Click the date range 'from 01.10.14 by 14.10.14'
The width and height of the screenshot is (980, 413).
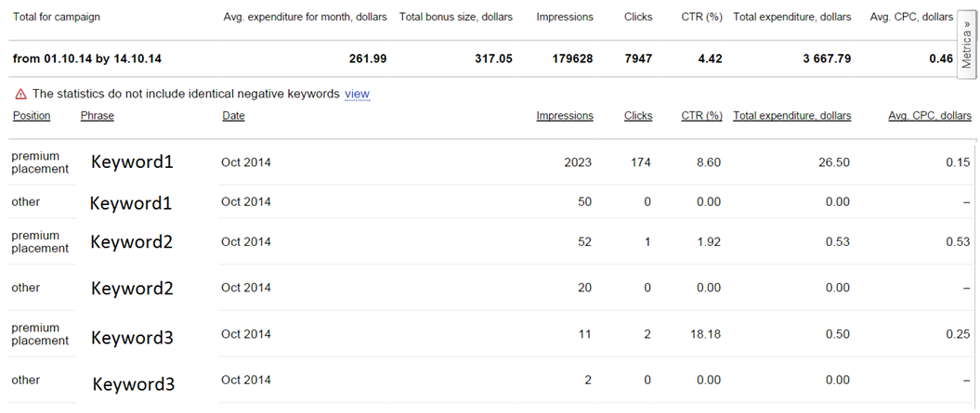tap(87, 58)
